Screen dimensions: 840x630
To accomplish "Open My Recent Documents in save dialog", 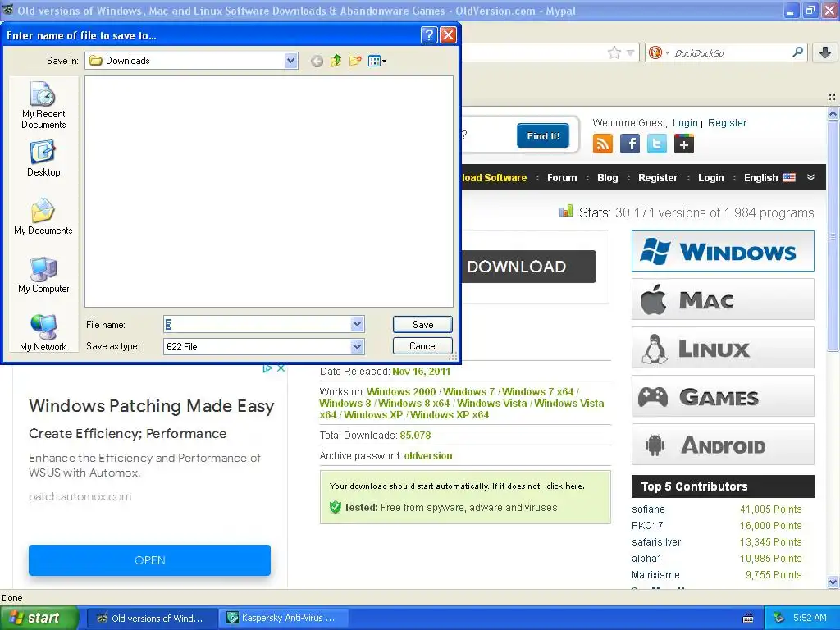I will point(43,105).
